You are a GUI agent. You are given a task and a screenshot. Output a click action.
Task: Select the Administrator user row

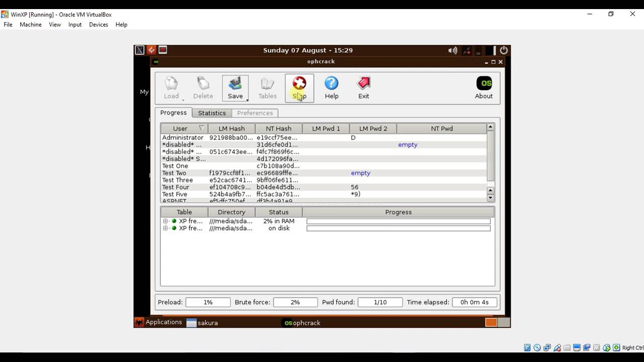tap(324, 138)
